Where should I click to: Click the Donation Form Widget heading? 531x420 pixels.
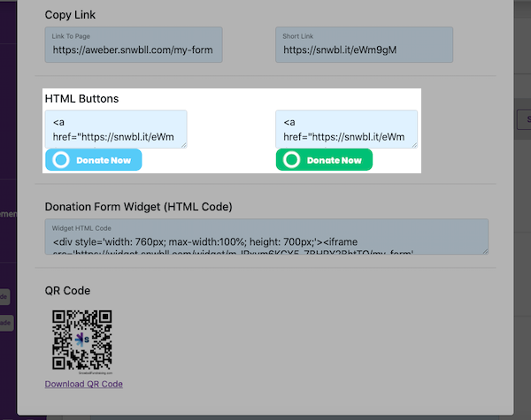[138, 207]
